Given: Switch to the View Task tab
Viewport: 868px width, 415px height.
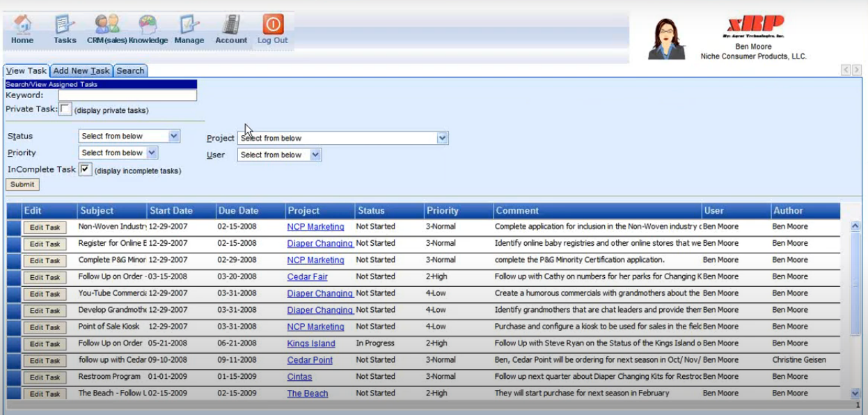Looking at the screenshot, I should pyautogui.click(x=26, y=70).
